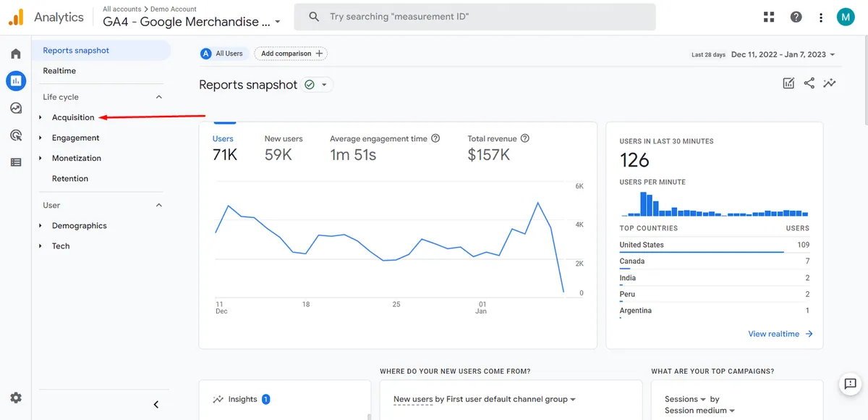Open the Google apps grid icon
Viewport: 868px width, 420px height.
tap(769, 17)
